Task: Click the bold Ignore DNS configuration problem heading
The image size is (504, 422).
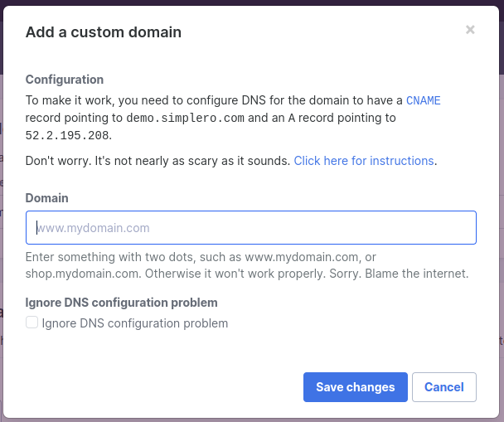Action: [x=122, y=303]
